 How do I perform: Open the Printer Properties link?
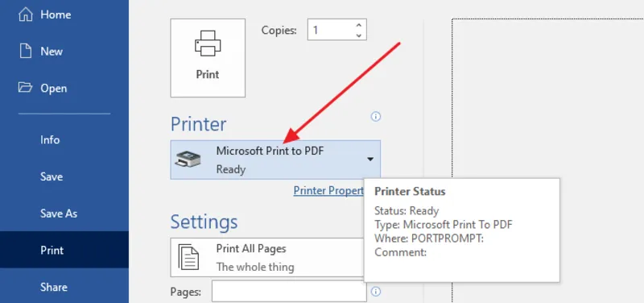(x=328, y=191)
